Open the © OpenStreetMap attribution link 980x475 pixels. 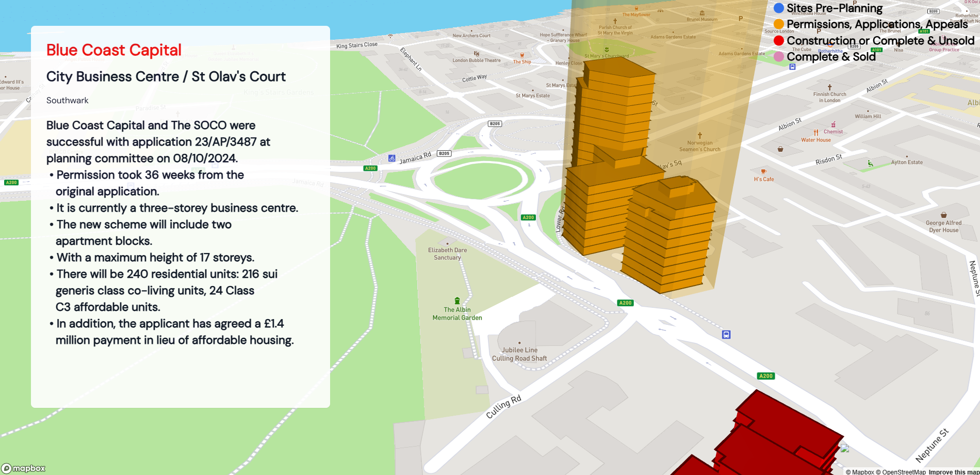(901, 472)
